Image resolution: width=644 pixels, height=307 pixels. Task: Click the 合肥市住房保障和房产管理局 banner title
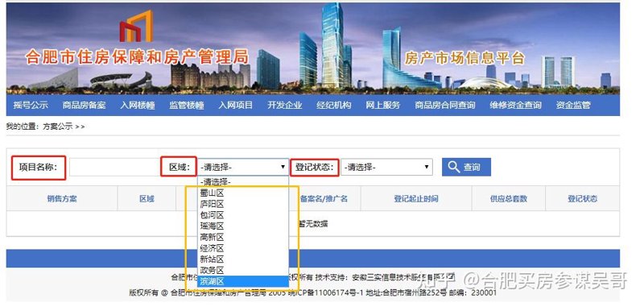pos(138,57)
